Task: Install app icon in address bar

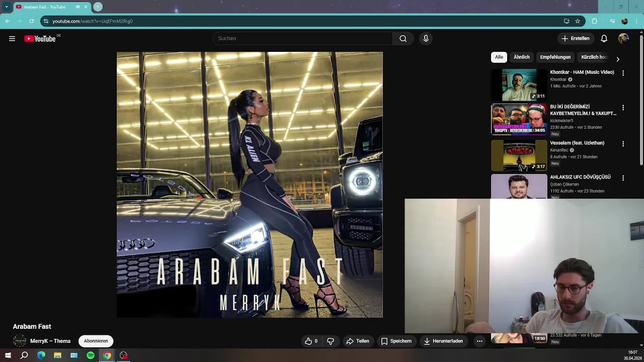Action: [567, 21]
